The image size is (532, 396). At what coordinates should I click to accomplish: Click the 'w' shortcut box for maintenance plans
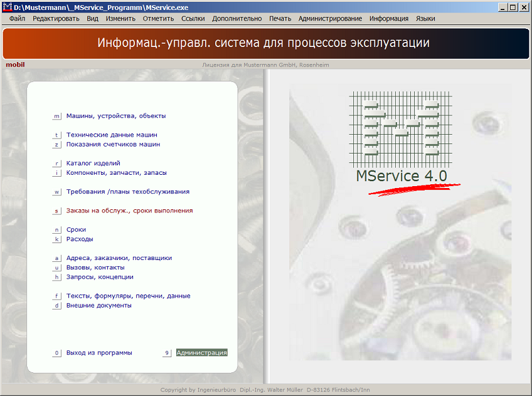56,192
